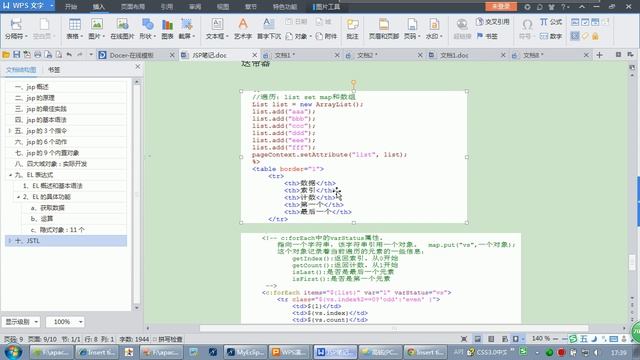Close the JSP笔记.doc tab
This screenshot has width=640, height=360.
pyautogui.click(x=255, y=55)
